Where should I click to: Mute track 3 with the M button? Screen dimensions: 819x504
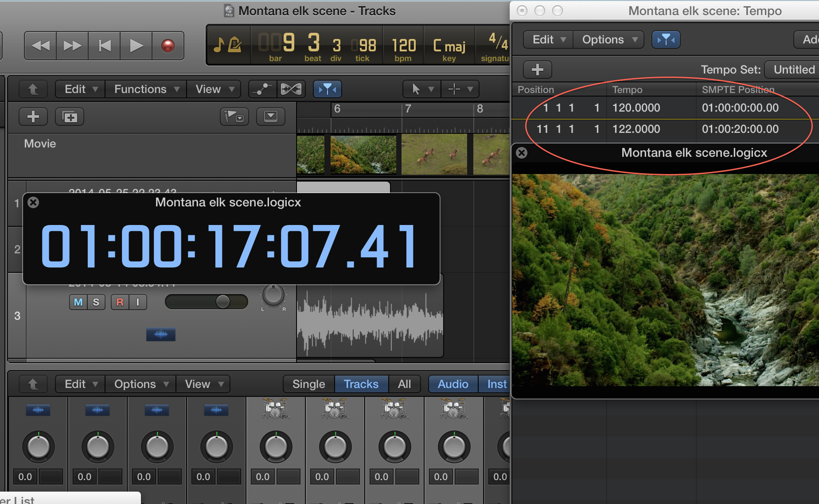click(x=78, y=302)
